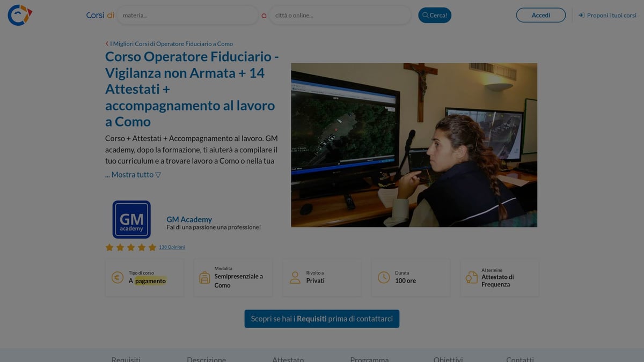Click the Corsidi site logo icon

pos(19,14)
